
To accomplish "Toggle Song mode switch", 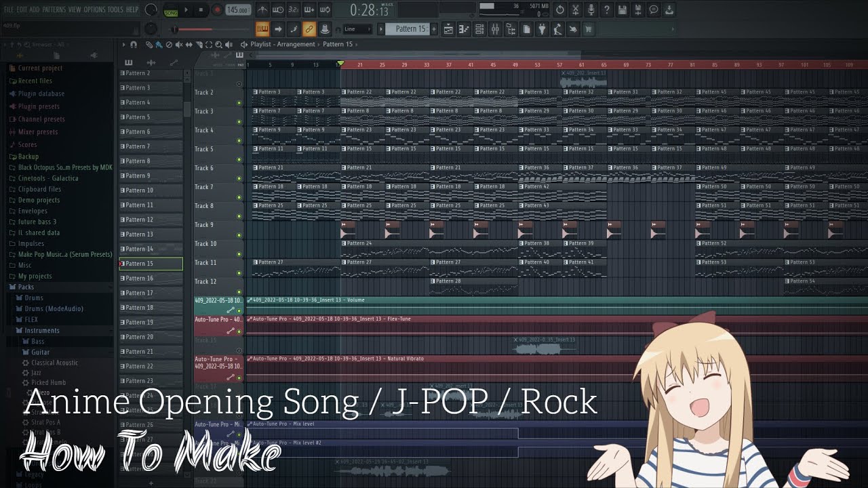I will click(170, 10).
